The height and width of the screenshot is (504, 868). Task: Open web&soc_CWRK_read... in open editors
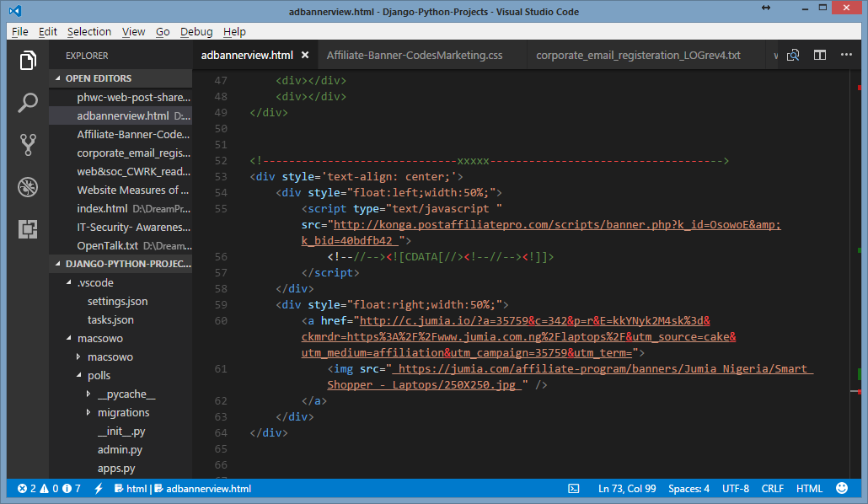coord(121,171)
